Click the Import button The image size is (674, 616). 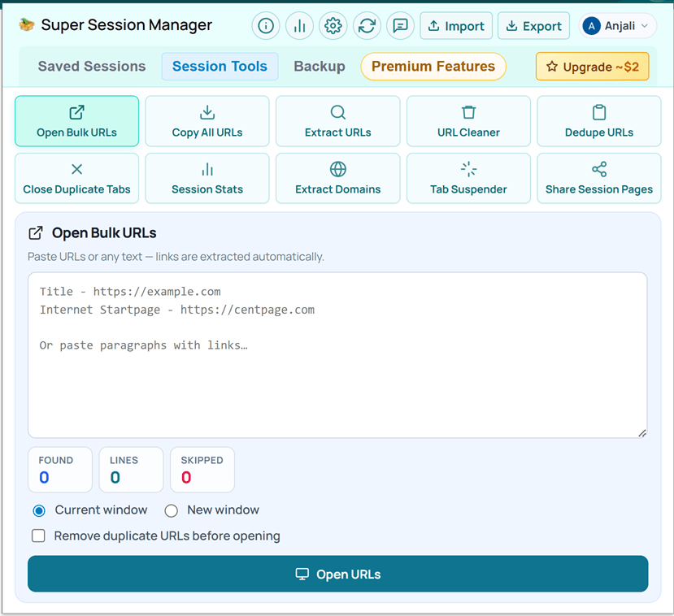pyautogui.click(x=456, y=26)
